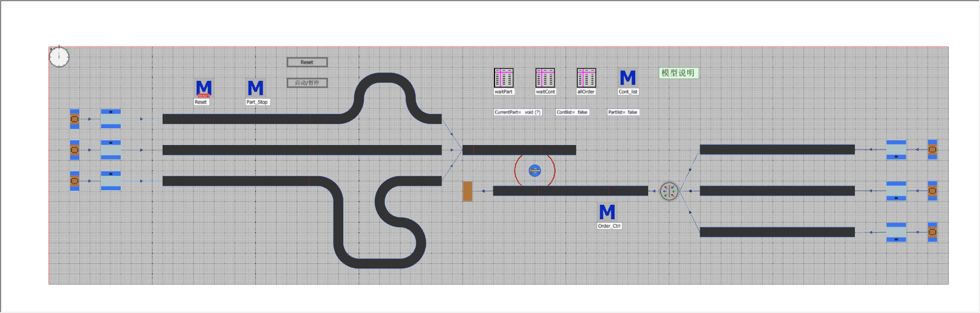The width and height of the screenshot is (980, 313).
Task: Open the waitCont table icon
Action: [x=545, y=78]
